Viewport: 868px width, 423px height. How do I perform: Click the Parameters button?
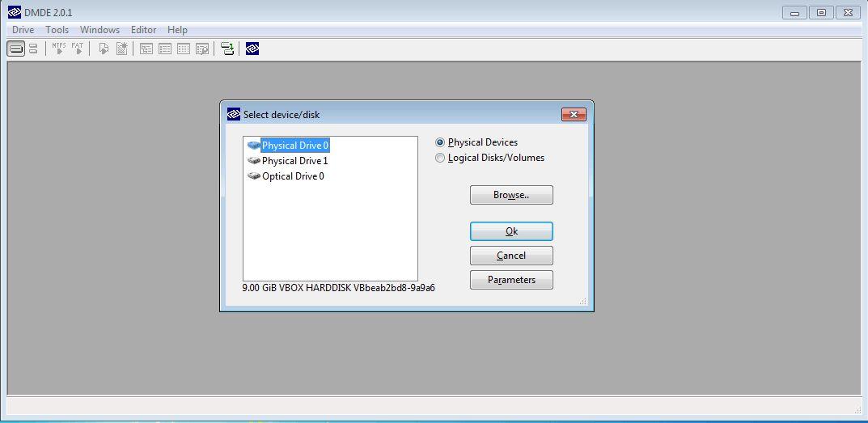click(511, 280)
